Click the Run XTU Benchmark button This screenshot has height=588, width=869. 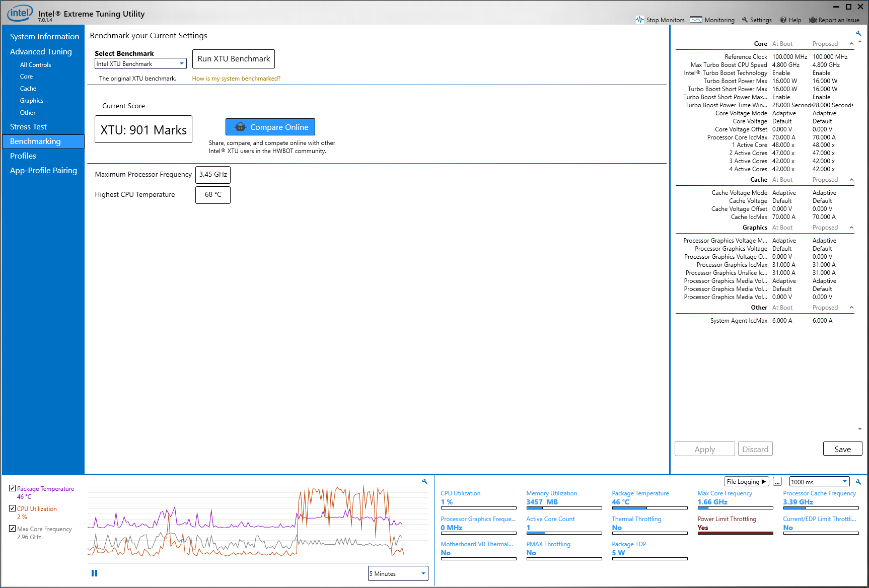tap(234, 59)
